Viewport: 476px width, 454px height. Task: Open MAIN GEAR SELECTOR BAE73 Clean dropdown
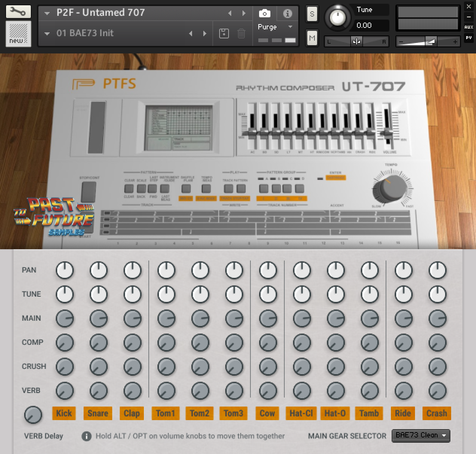pyautogui.click(x=421, y=436)
